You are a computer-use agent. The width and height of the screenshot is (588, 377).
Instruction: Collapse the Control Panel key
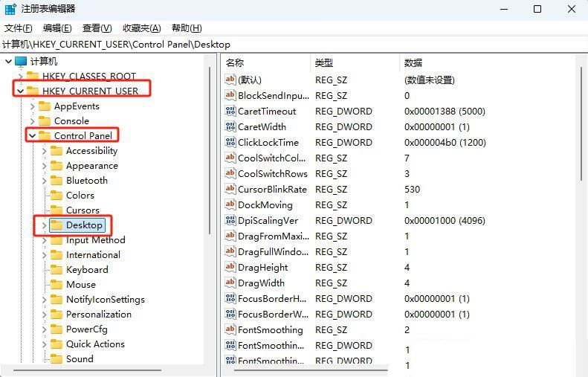(x=32, y=135)
